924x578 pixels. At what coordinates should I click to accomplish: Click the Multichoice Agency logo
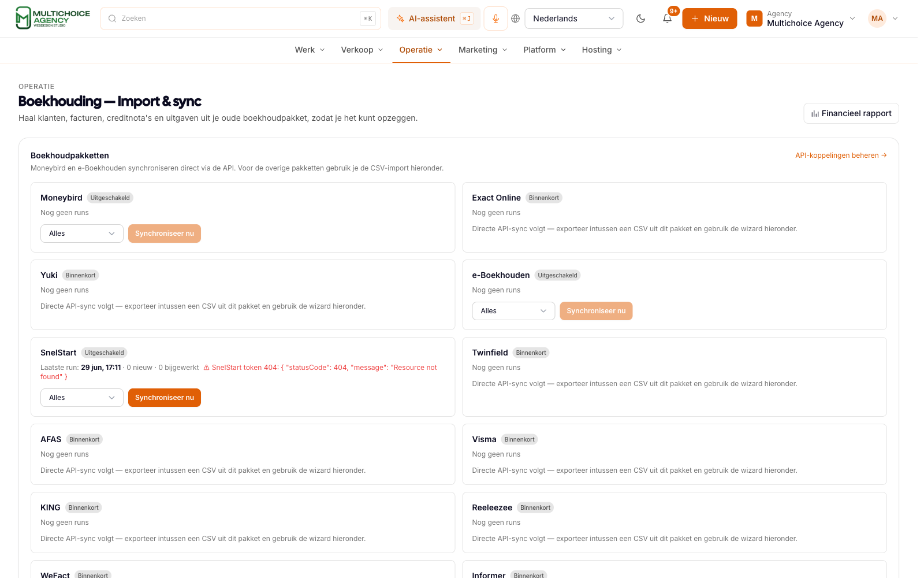click(x=53, y=18)
